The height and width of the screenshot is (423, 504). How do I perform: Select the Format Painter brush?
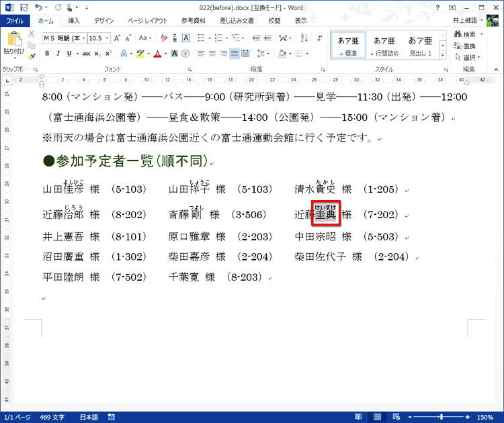[x=31, y=57]
